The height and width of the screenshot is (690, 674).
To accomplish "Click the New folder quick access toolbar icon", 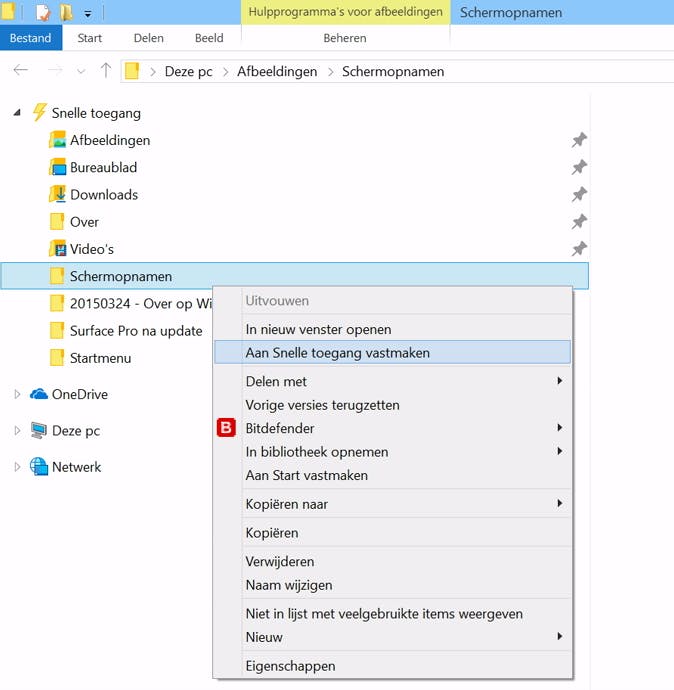I will click(x=66, y=12).
